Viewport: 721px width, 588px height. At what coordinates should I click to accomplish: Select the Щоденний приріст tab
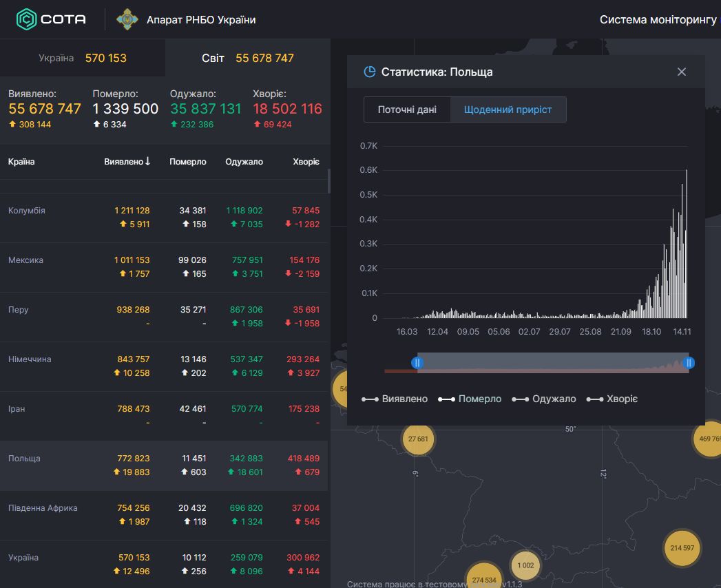click(x=508, y=109)
